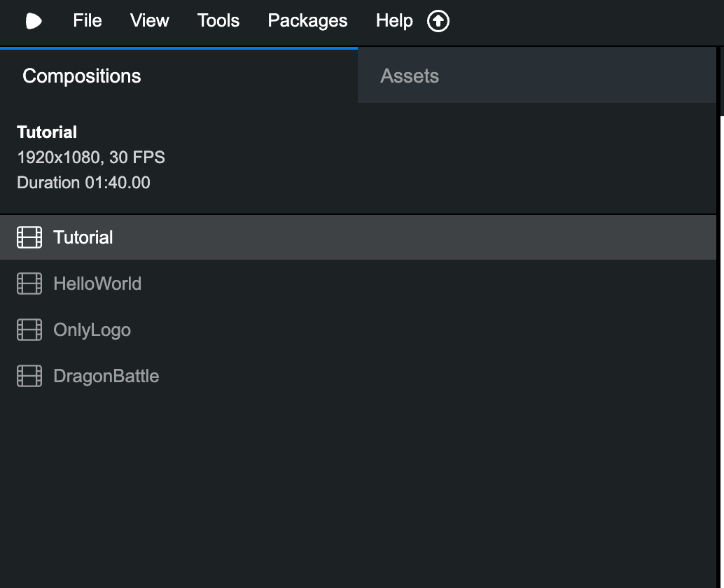Screen dimensions: 724x588
Task: Select the highlighted Tutorial composition name
Action: (x=83, y=237)
